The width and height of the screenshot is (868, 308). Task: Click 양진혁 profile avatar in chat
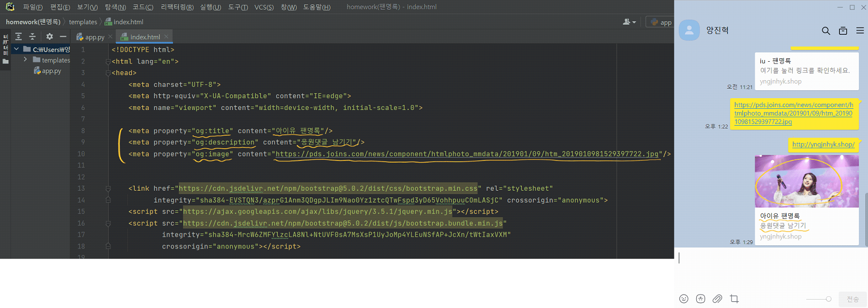[689, 30]
